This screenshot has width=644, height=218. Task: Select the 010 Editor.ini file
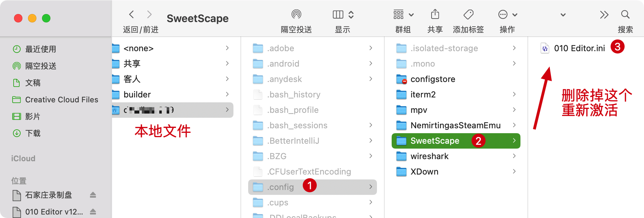pyautogui.click(x=579, y=48)
